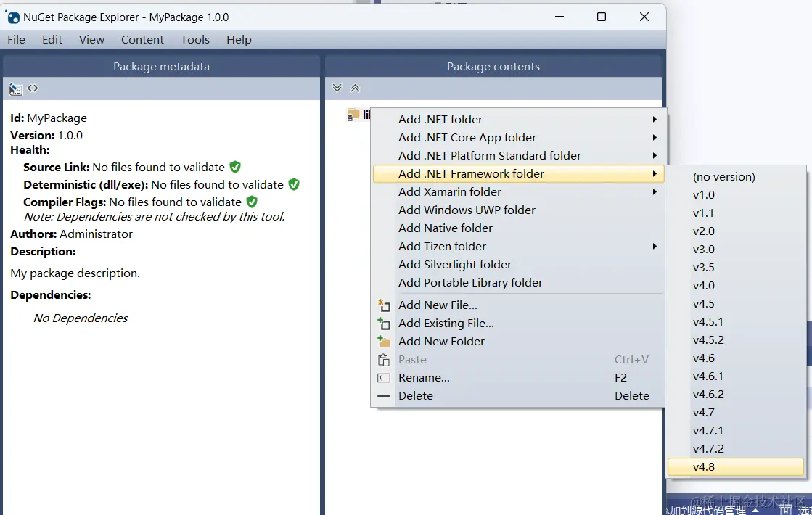Pick framework version v3.5
Viewport: 812px width, 515px height.
(736, 268)
